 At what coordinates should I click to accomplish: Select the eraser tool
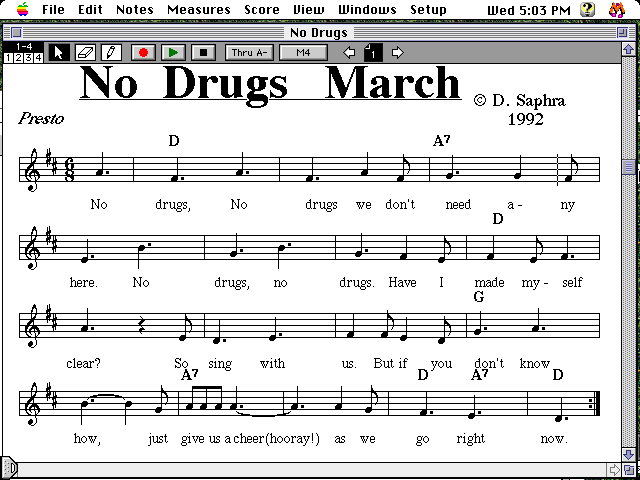point(85,53)
